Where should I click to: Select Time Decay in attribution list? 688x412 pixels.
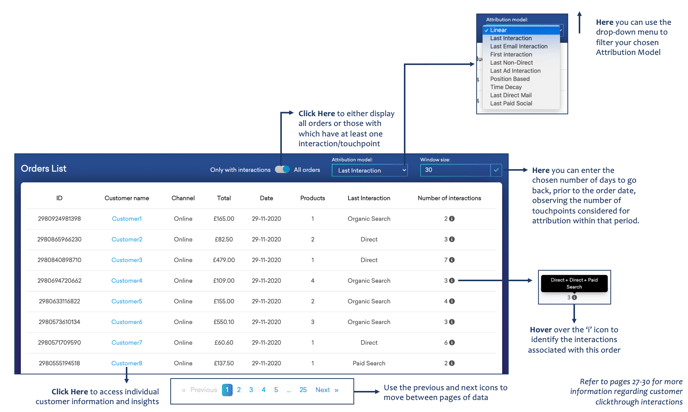pos(506,87)
